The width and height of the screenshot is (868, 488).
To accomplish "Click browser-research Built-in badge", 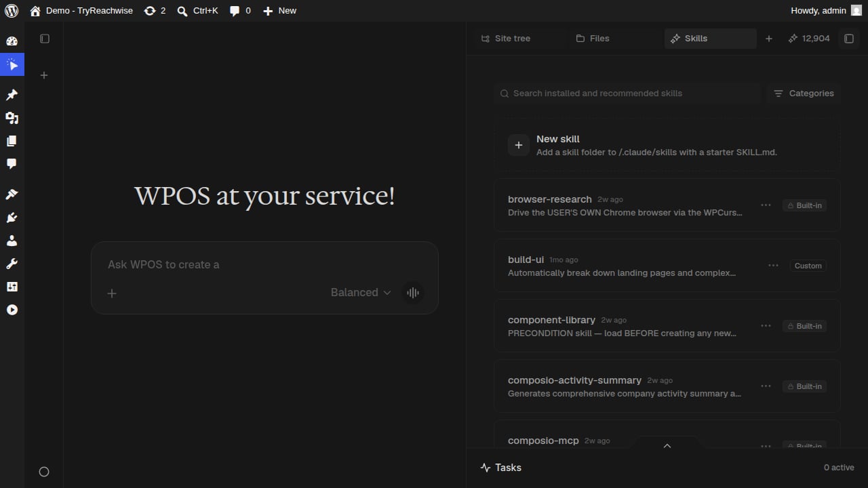I will 804,205.
